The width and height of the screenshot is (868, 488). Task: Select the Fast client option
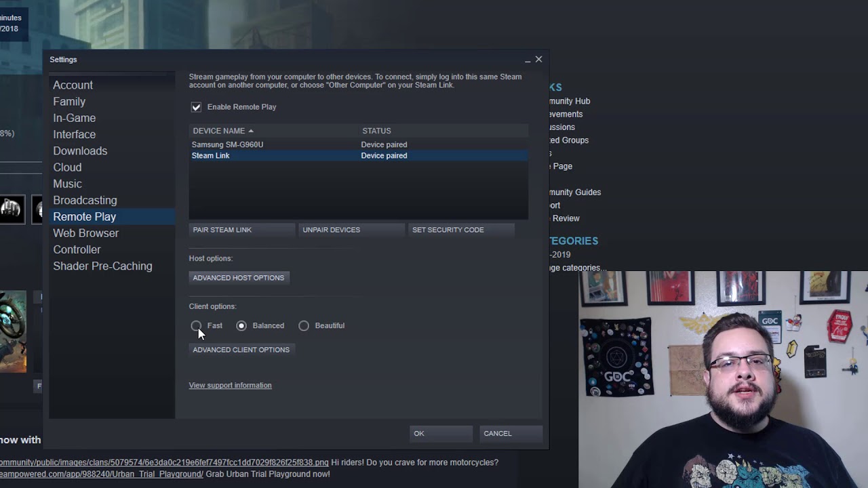pyautogui.click(x=196, y=325)
